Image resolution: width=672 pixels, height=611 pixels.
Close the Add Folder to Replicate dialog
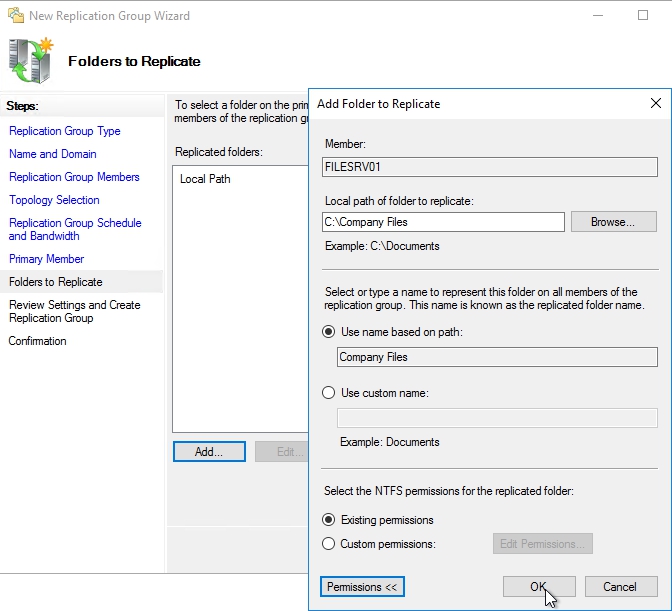point(656,103)
